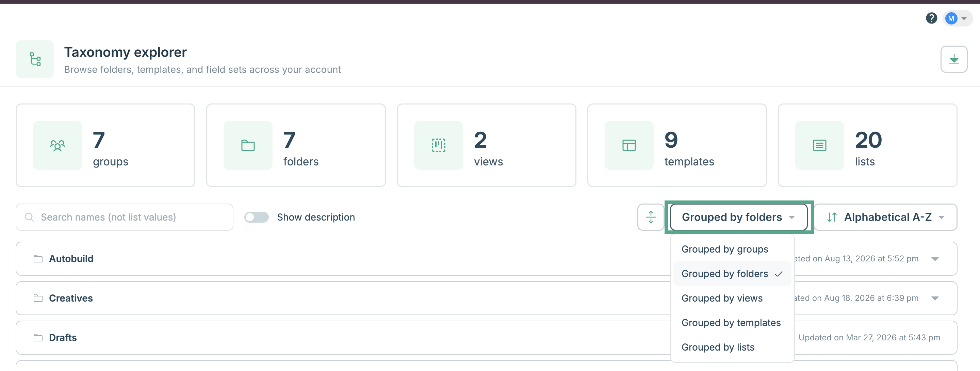This screenshot has height=371, width=980.
Task: Choose Grouped by lists option
Action: click(x=732, y=347)
